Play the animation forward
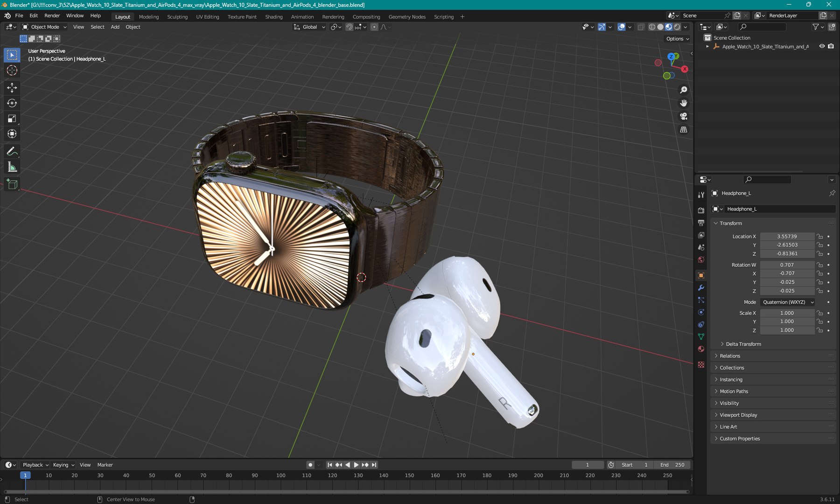840x504 pixels. pos(356,465)
